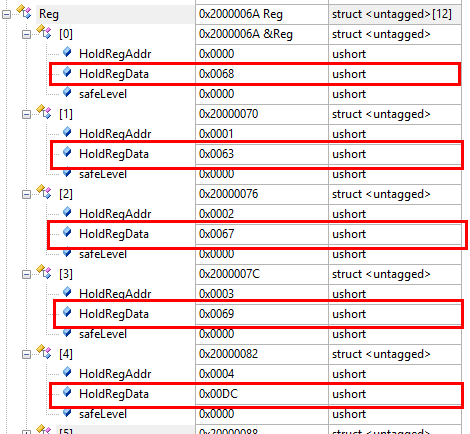This screenshot has height=434, width=470.
Task: Click the struct icon beside [0]
Action: (x=44, y=32)
